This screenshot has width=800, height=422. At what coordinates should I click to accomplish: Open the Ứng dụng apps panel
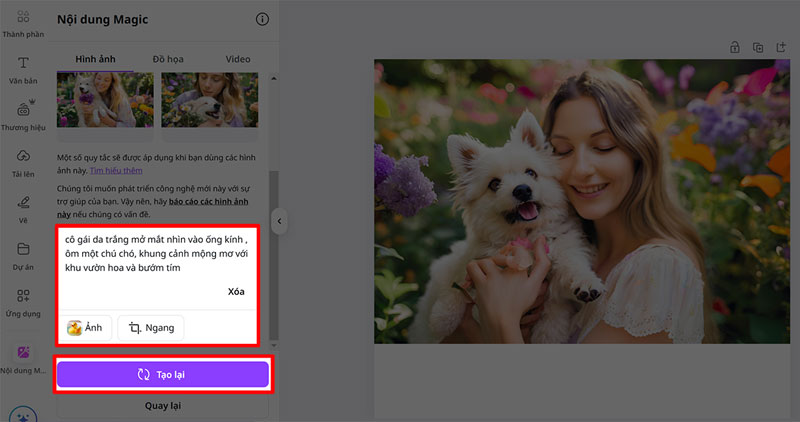click(x=22, y=301)
